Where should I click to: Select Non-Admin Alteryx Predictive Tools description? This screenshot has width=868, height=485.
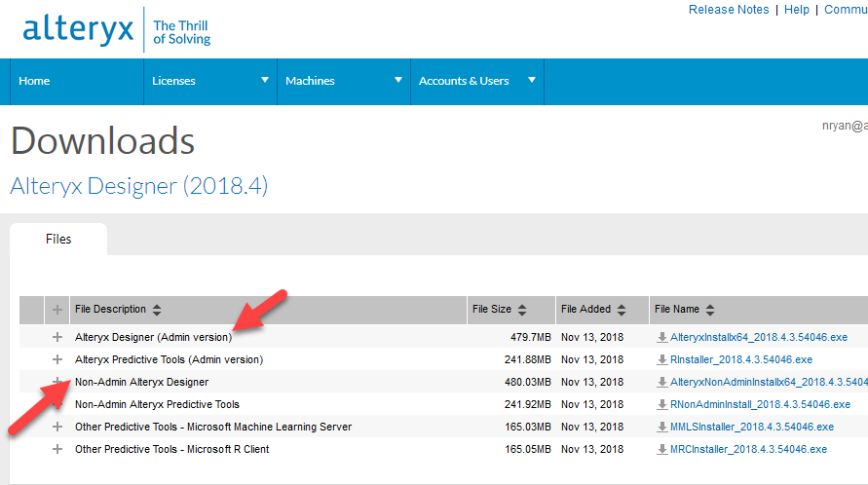click(157, 405)
